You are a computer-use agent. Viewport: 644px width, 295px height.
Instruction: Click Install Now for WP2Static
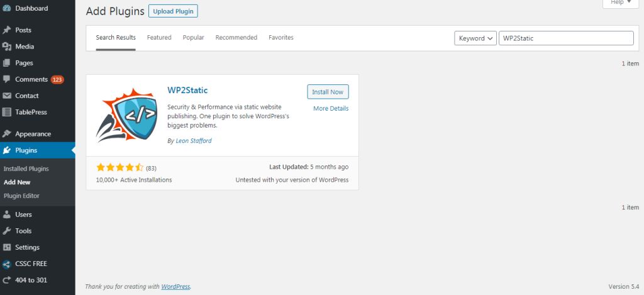pyautogui.click(x=328, y=92)
